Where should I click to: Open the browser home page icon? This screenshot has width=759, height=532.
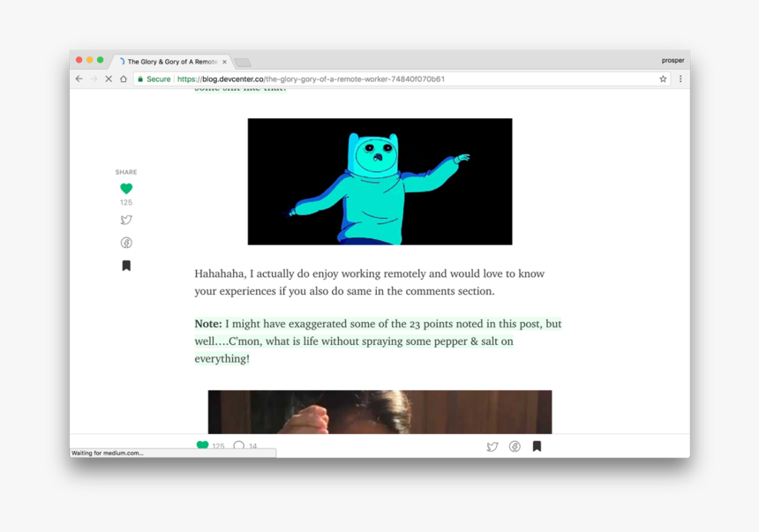coord(123,79)
